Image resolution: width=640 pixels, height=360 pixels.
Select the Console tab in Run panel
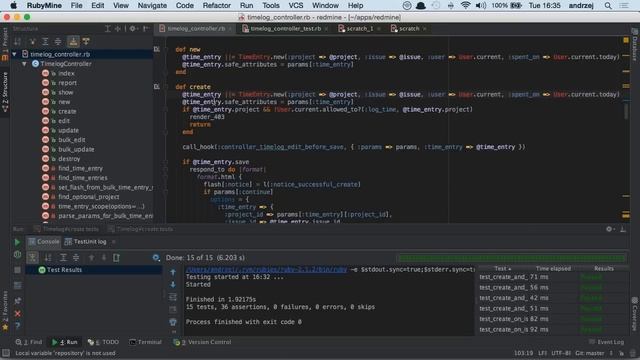(x=44, y=242)
